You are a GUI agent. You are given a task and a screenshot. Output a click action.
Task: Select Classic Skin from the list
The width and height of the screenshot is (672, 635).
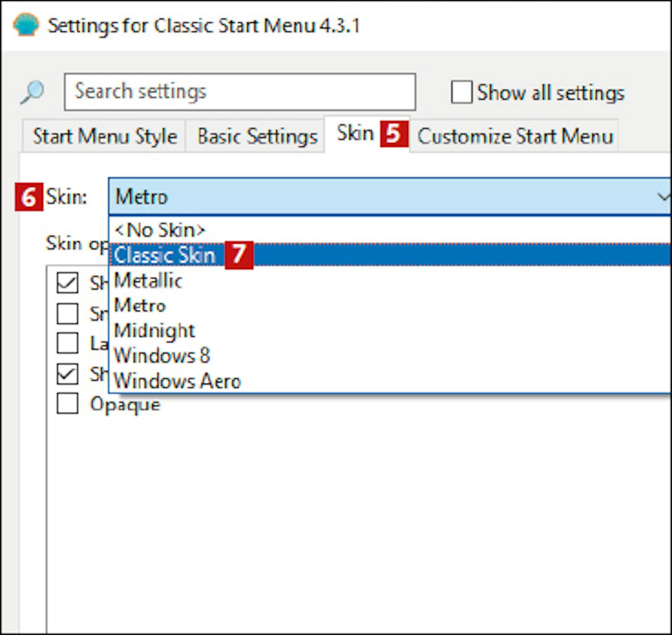165,255
